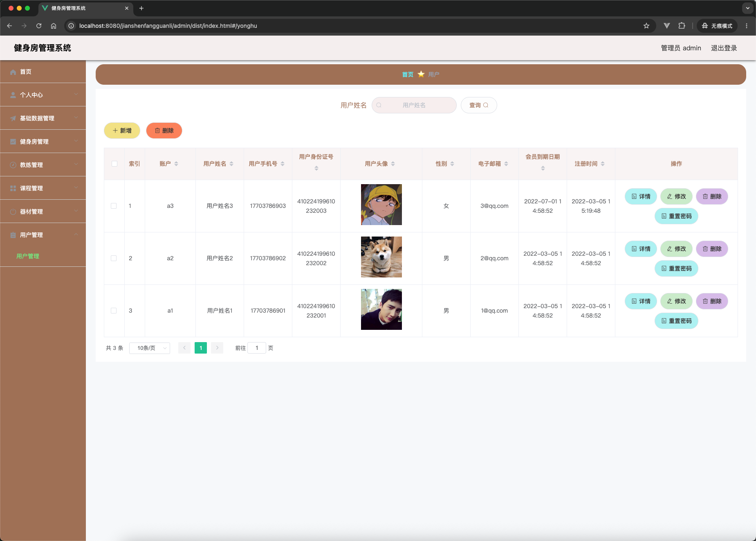Viewport: 756px width, 541px height.
Task: Open the 10条/页 page size dropdown
Action: point(150,348)
